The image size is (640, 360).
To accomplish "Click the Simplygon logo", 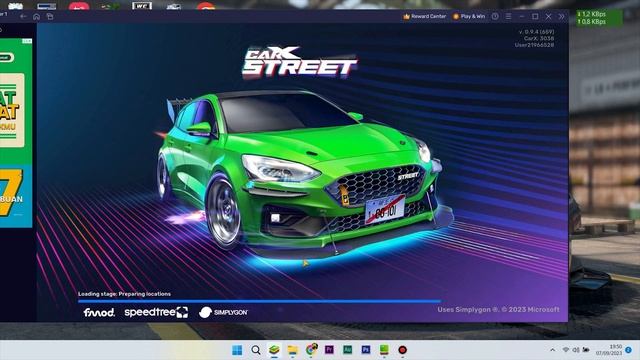I will coord(223,312).
